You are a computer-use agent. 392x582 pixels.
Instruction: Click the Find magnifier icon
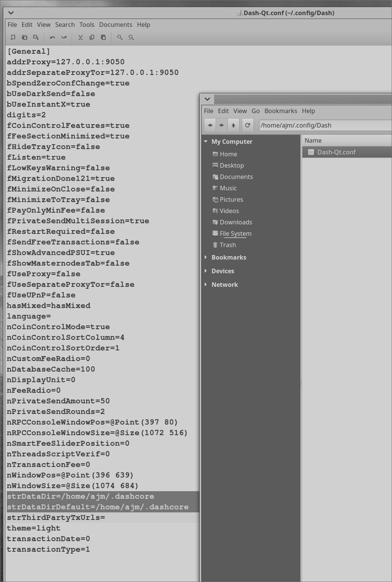[x=120, y=37]
